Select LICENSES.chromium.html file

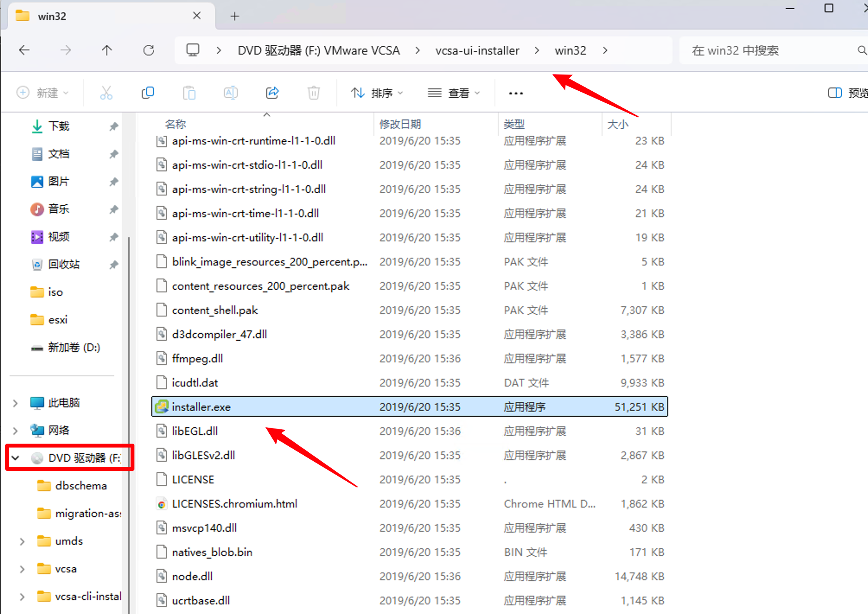coord(409,503)
